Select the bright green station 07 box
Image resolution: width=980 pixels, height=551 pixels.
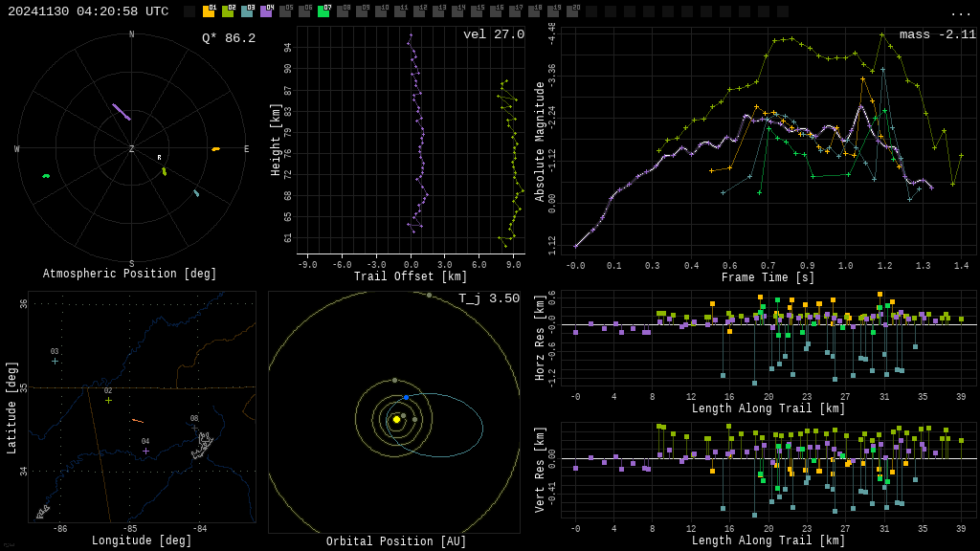click(x=323, y=11)
